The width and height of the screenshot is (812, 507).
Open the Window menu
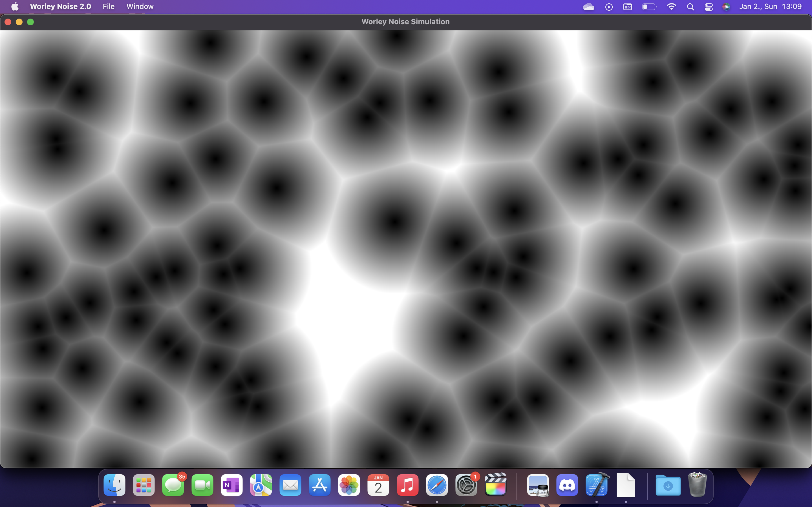pyautogui.click(x=140, y=6)
